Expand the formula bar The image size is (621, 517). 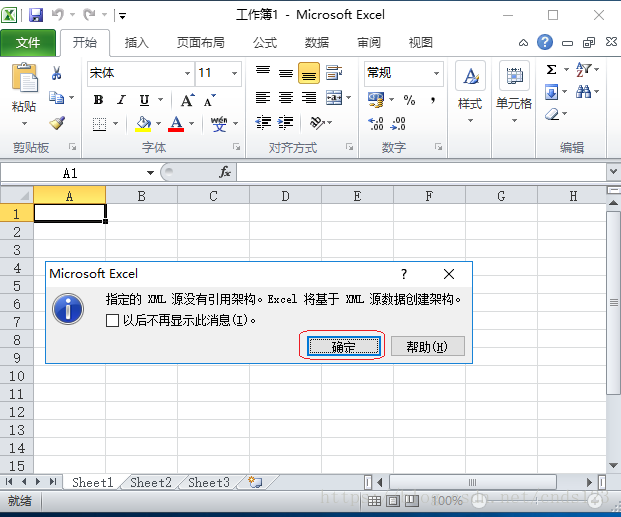click(613, 172)
